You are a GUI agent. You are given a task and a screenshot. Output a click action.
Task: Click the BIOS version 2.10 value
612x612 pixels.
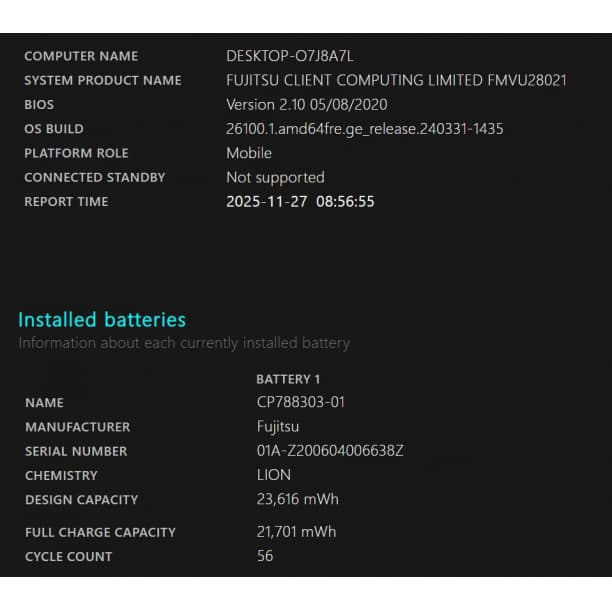pos(306,104)
